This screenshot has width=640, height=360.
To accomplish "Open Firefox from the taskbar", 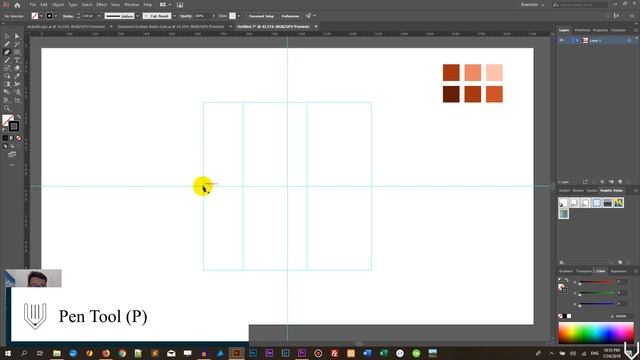I will tap(106, 353).
